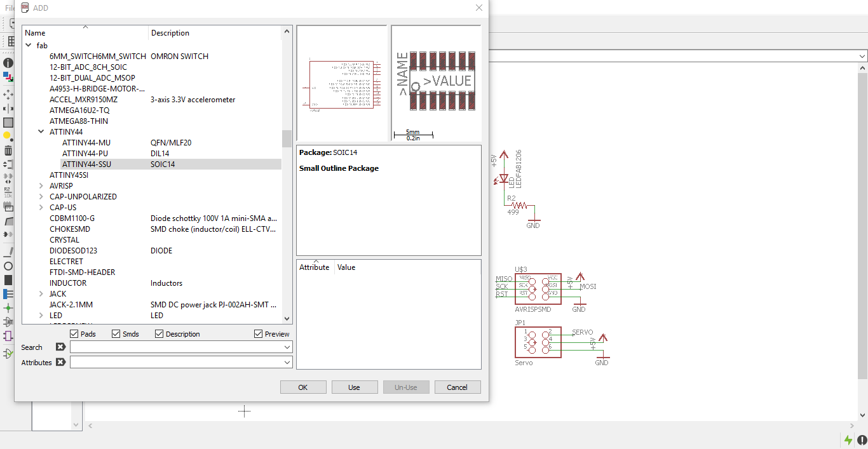868x449 pixels.
Task: Click the OK button
Action: (303, 387)
